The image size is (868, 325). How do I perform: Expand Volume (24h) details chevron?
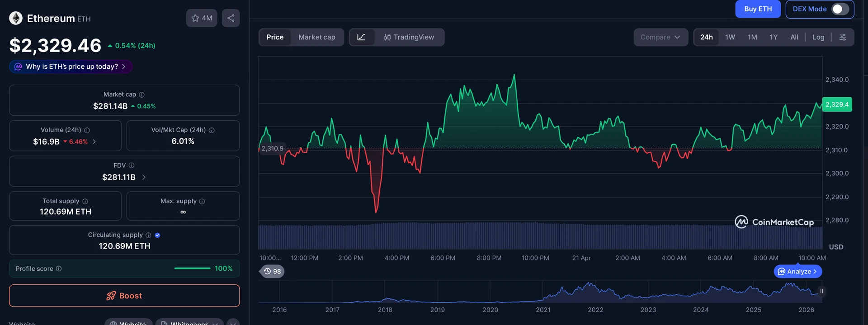[x=94, y=141]
